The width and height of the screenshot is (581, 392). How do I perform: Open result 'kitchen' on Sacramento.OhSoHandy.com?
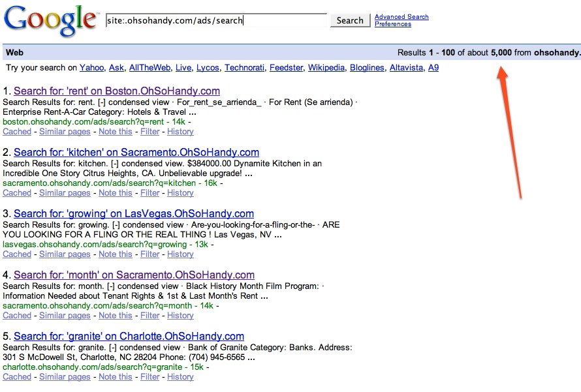coord(136,153)
